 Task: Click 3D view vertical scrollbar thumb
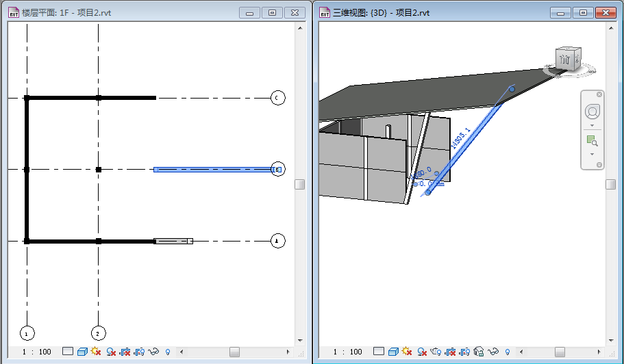[x=611, y=184]
